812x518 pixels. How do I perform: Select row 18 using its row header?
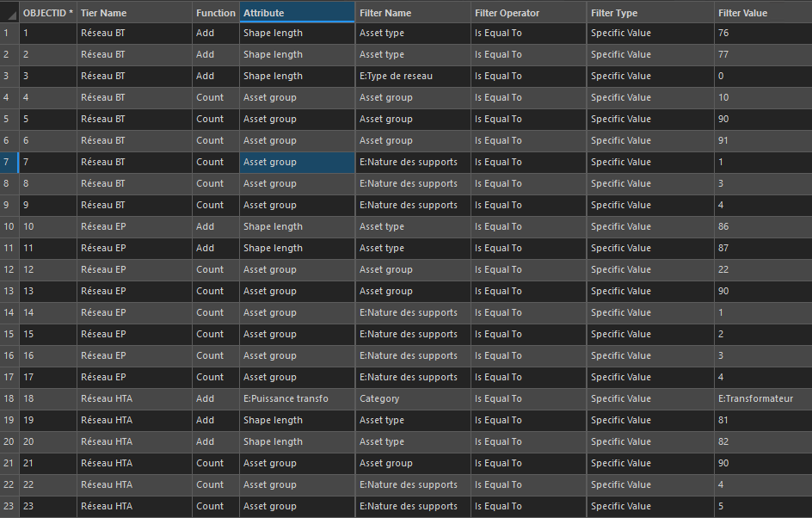tap(9, 399)
